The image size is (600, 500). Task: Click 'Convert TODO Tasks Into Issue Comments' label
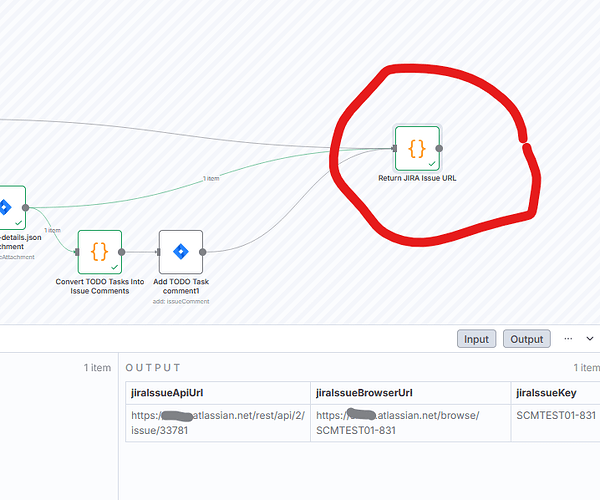pos(100,286)
